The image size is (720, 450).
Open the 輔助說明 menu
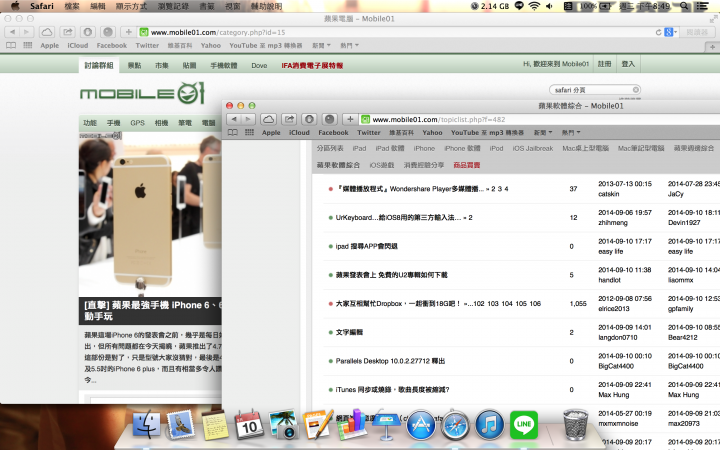pyautogui.click(x=266, y=6)
